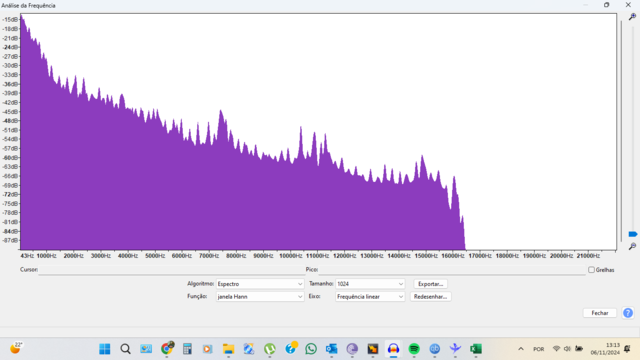Click the zoom-out magnifier icon near the scrollbar bottom
Screen dimensions: 640x360
pyautogui.click(x=632, y=246)
